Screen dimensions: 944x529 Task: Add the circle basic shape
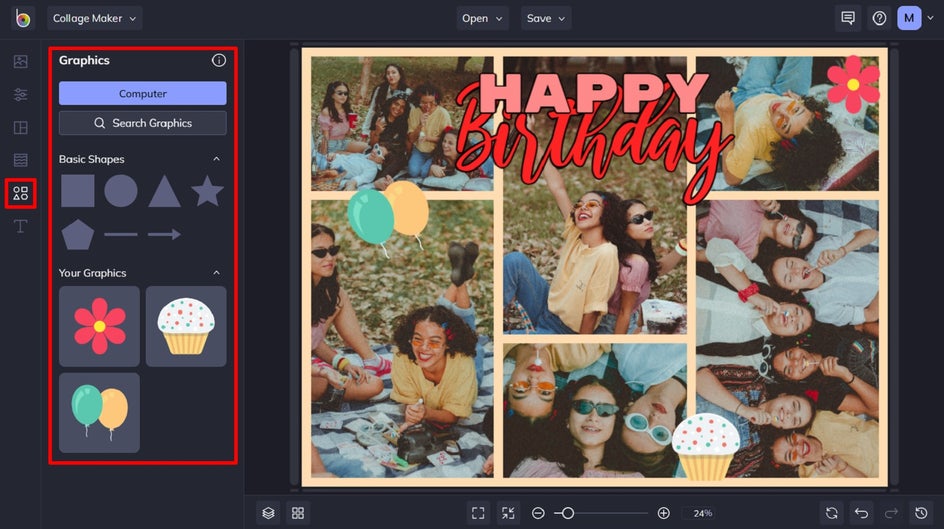tap(120, 191)
